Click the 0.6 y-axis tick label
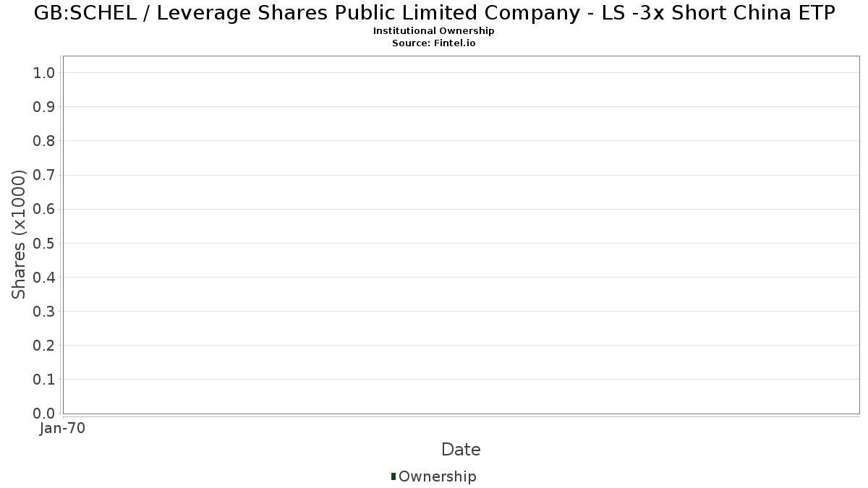 [44, 209]
